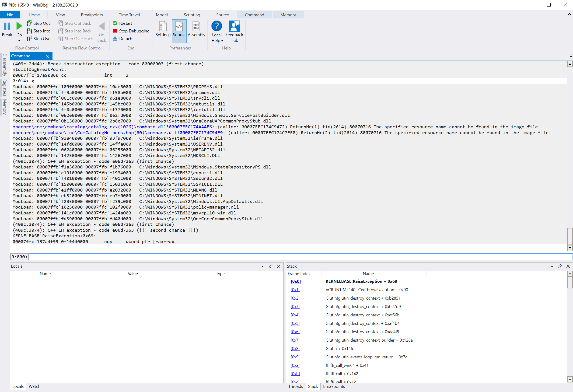
Task: Open the Settings preferences icon
Action: 163,26
